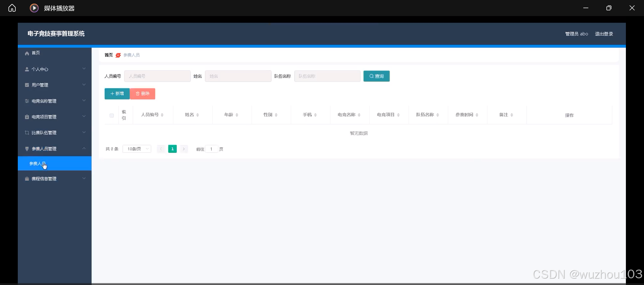Sort table by 人员编号 column

pyautogui.click(x=162, y=115)
